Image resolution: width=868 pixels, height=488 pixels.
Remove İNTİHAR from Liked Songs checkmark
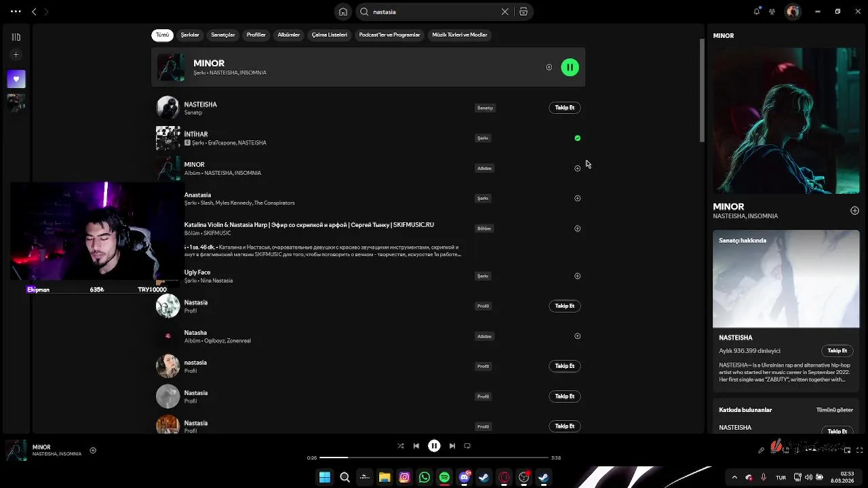tap(577, 138)
